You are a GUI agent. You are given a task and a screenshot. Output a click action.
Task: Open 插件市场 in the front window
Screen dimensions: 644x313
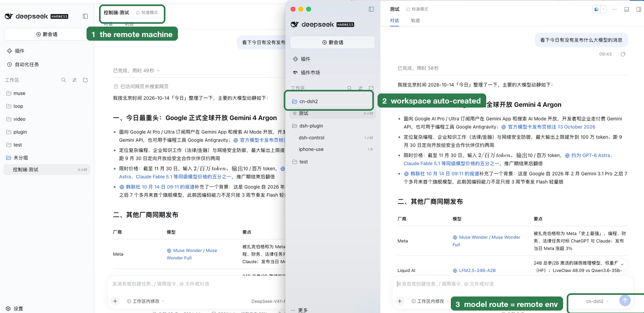click(306, 73)
